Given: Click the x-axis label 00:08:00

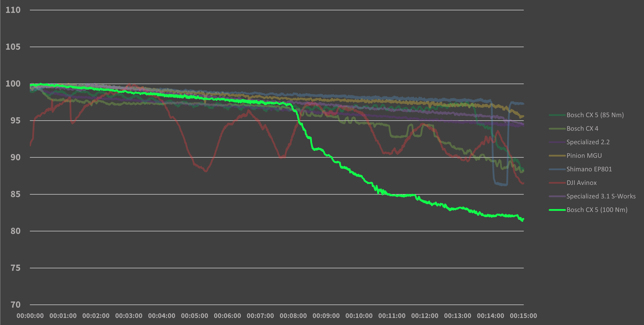Looking at the screenshot, I should [293, 316].
